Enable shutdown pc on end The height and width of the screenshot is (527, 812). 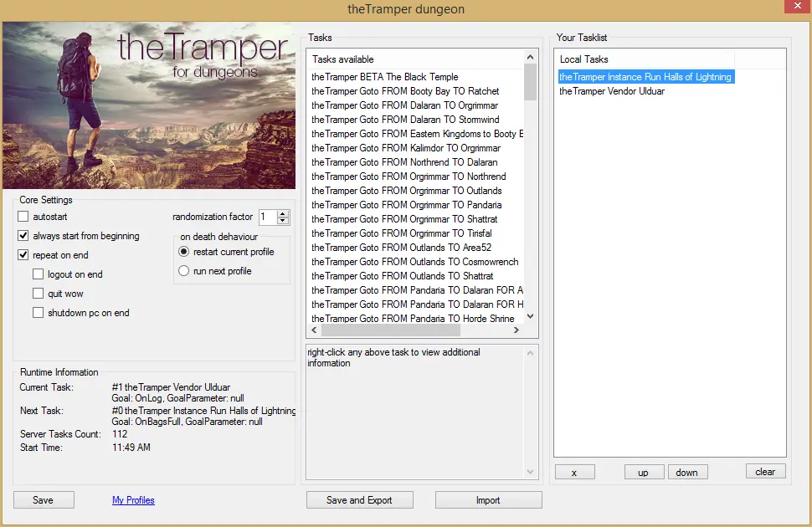(39, 313)
